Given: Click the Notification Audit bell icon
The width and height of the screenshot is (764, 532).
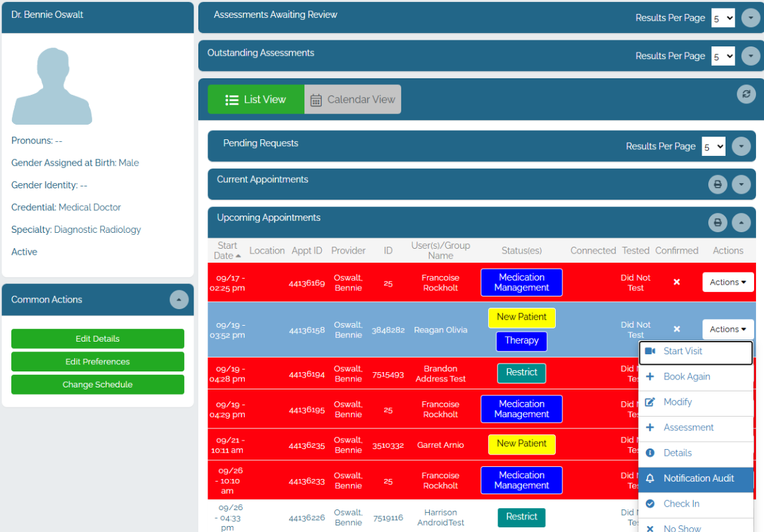Looking at the screenshot, I should [650, 478].
